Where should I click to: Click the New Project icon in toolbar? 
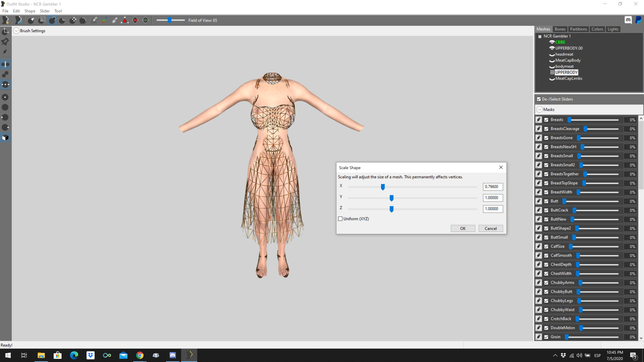[x=6, y=20]
